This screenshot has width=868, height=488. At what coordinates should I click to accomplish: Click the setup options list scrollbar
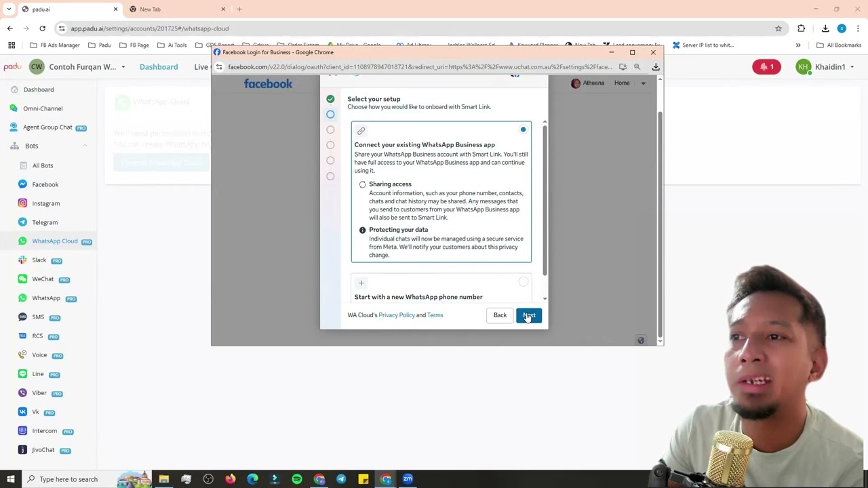[x=545, y=200]
